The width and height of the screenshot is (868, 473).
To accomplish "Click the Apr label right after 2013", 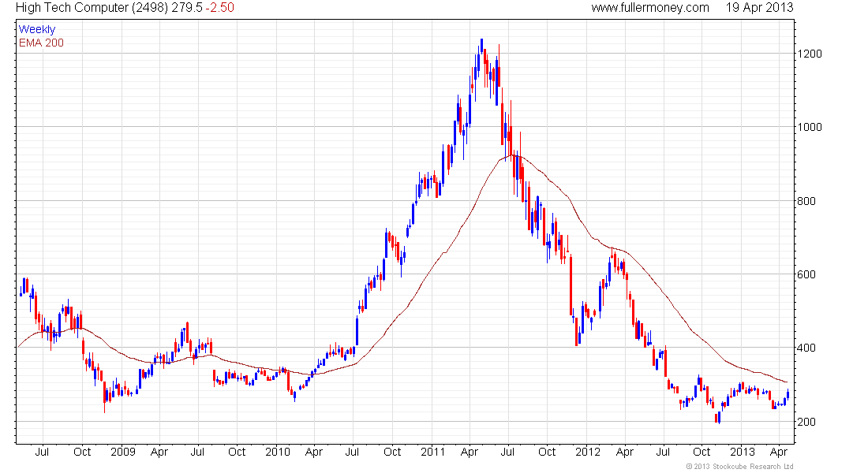I will tap(779, 453).
